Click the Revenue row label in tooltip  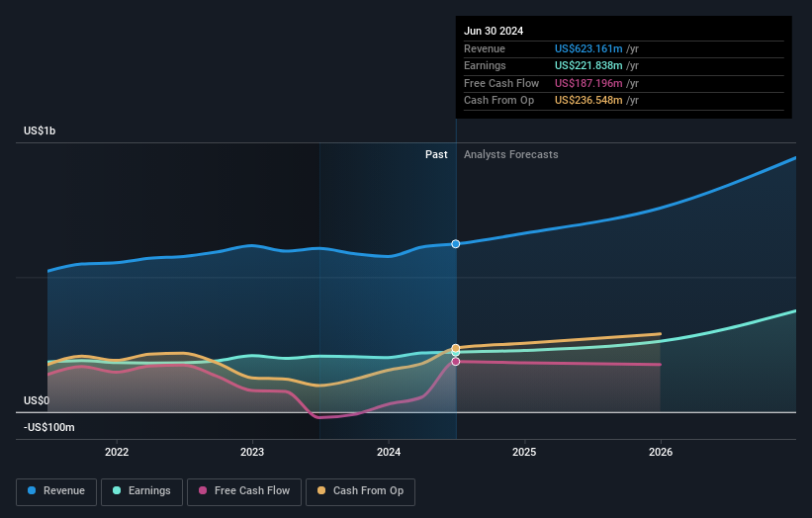coord(485,48)
